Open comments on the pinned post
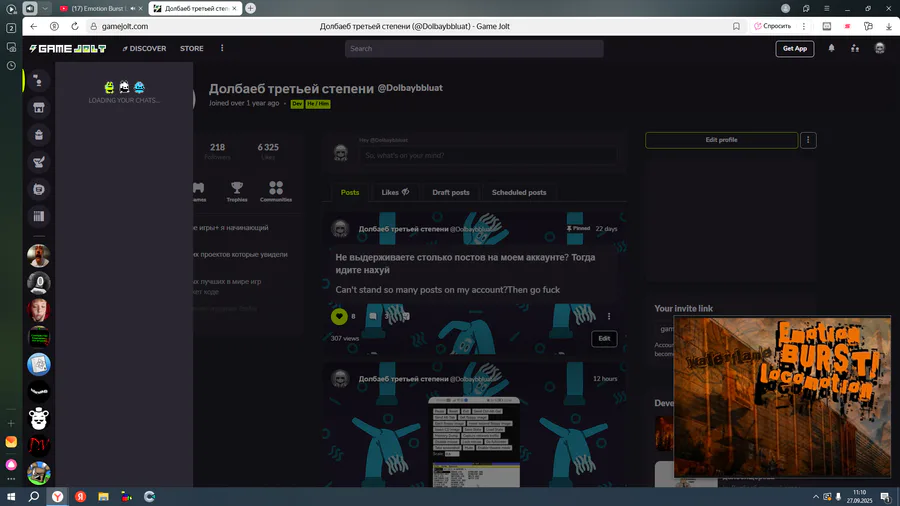900x506 pixels. click(373, 316)
